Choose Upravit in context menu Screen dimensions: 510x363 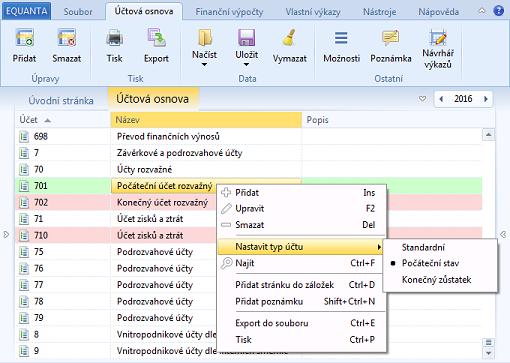point(302,208)
